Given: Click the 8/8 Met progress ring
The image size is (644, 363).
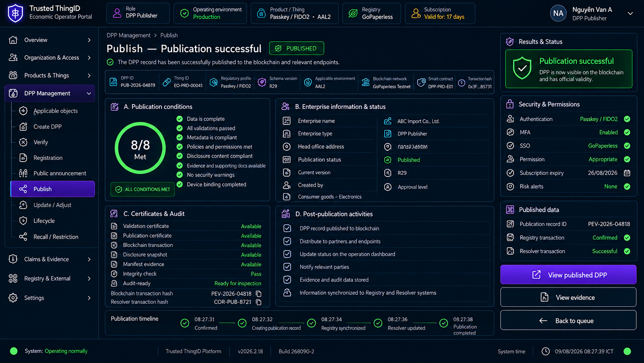Looking at the screenshot, I should (x=140, y=148).
